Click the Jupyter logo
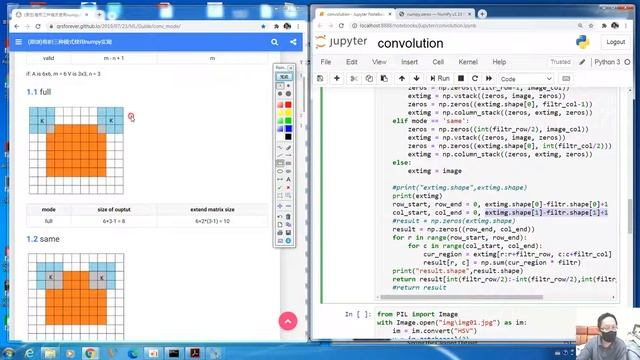The height and width of the screenshot is (360, 640). point(342,42)
